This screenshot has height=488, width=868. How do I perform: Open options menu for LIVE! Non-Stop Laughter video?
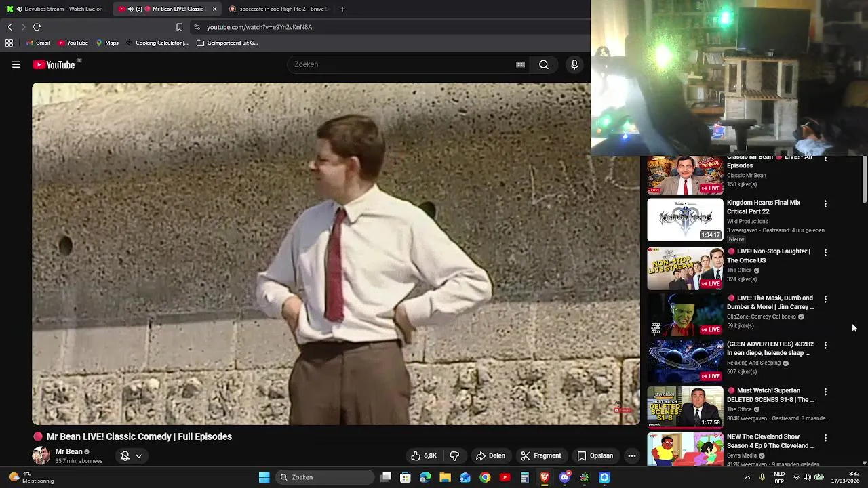pyautogui.click(x=825, y=252)
